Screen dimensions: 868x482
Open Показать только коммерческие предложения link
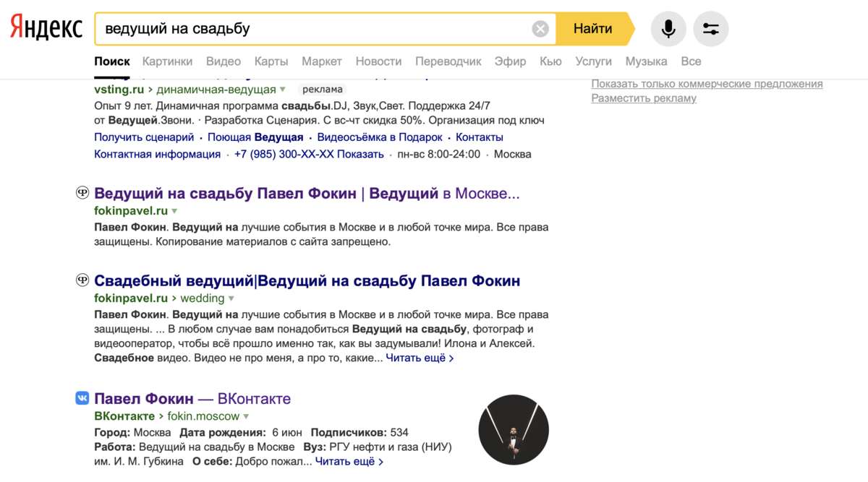pos(707,84)
